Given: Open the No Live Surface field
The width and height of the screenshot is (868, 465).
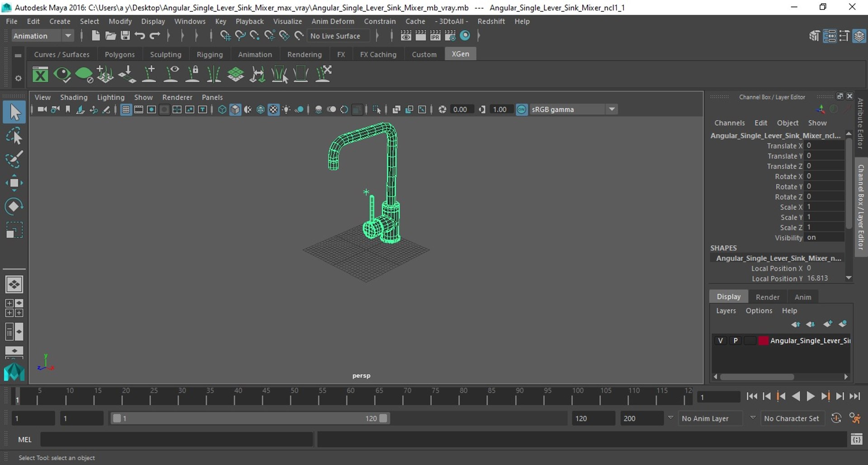Looking at the screenshot, I should click(x=338, y=36).
